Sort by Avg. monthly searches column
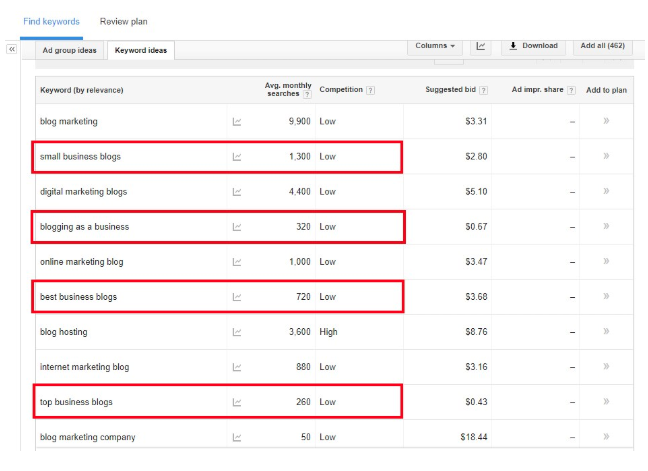This screenshot has width=648, height=471. coord(288,89)
